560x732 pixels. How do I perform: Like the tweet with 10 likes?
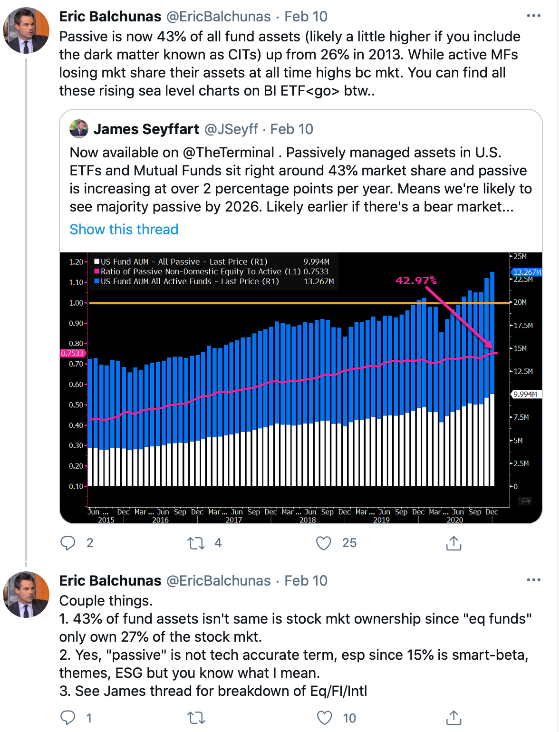(325, 717)
